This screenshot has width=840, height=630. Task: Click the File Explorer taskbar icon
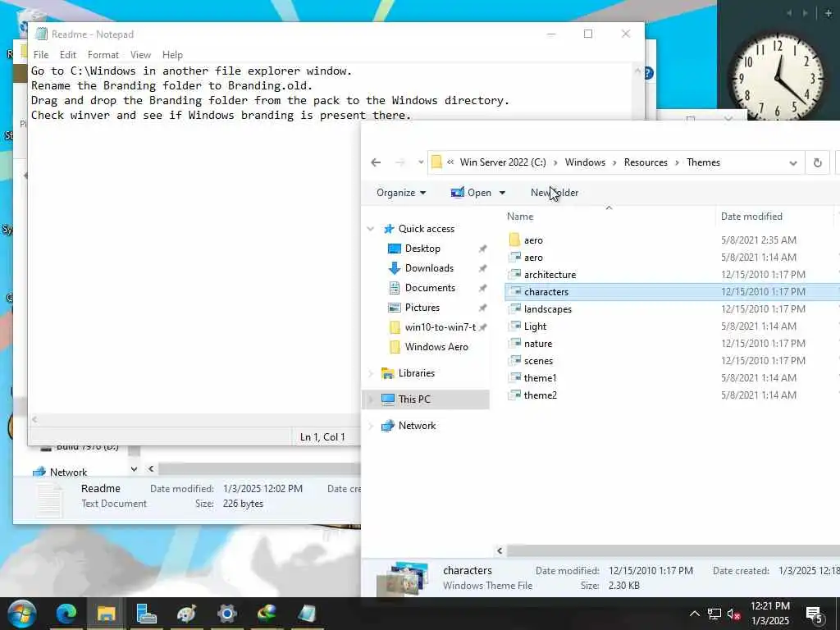click(106, 614)
